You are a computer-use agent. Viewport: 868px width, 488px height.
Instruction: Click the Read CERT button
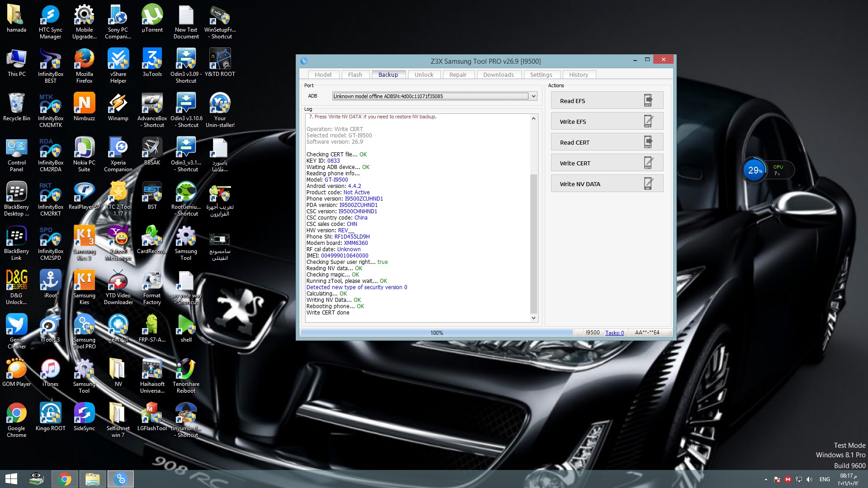click(x=607, y=142)
